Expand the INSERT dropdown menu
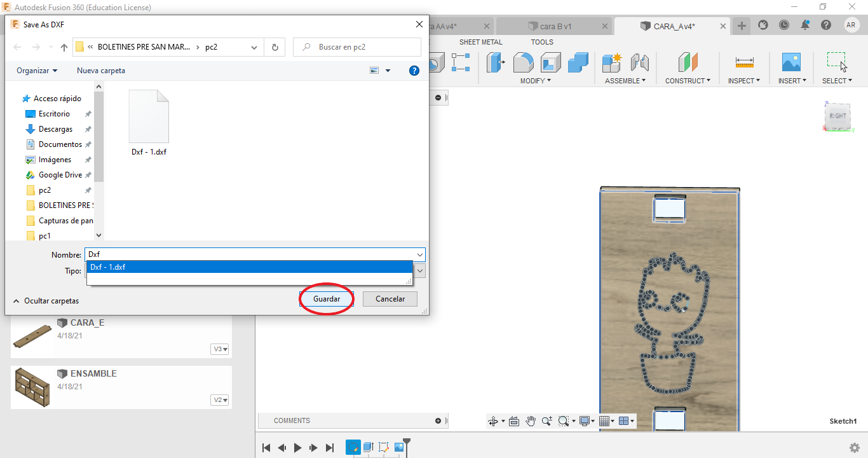 pos(792,81)
